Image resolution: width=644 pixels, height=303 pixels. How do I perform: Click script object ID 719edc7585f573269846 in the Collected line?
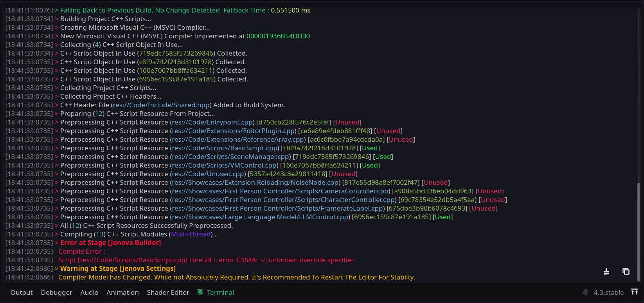pyautogui.click(x=176, y=53)
